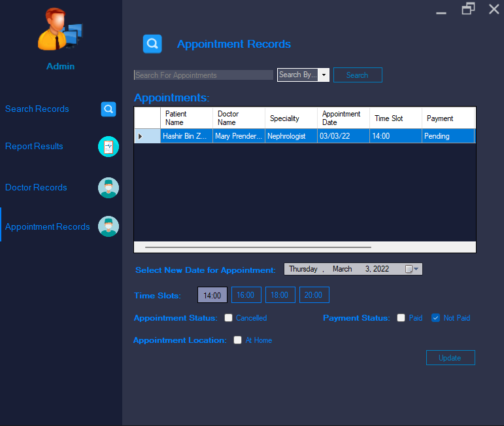Click the Update button
Image resolution: width=504 pixels, height=426 pixels.
[x=450, y=358]
